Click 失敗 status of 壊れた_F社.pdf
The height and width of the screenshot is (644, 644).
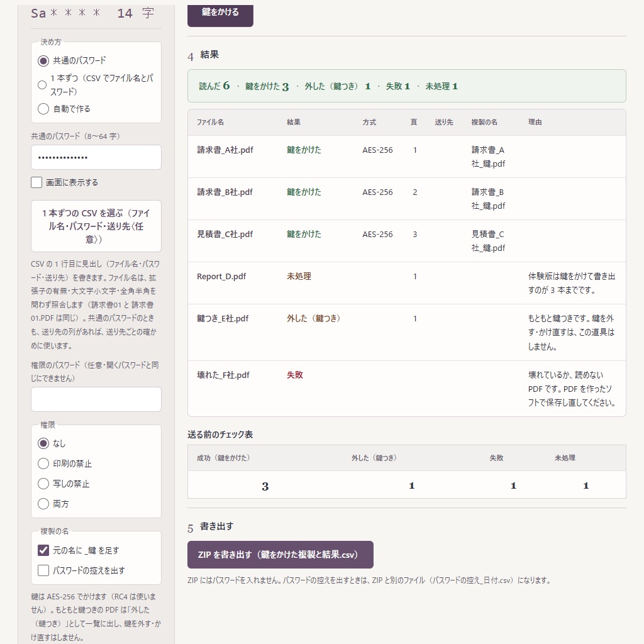click(x=295, y=375)
